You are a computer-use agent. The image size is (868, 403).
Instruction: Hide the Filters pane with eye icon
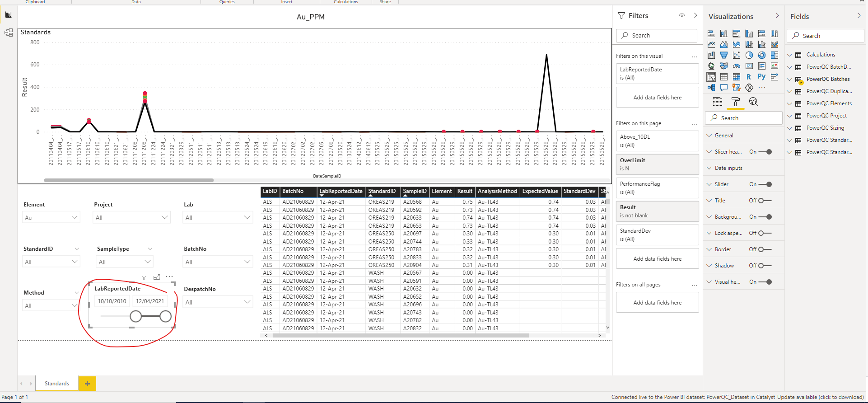point(682,15)
